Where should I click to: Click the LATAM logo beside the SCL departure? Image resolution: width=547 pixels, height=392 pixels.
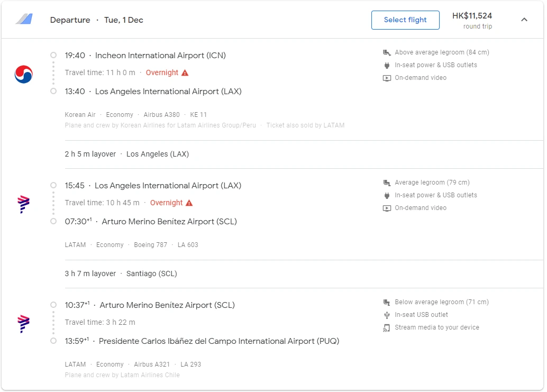(24, 323)
